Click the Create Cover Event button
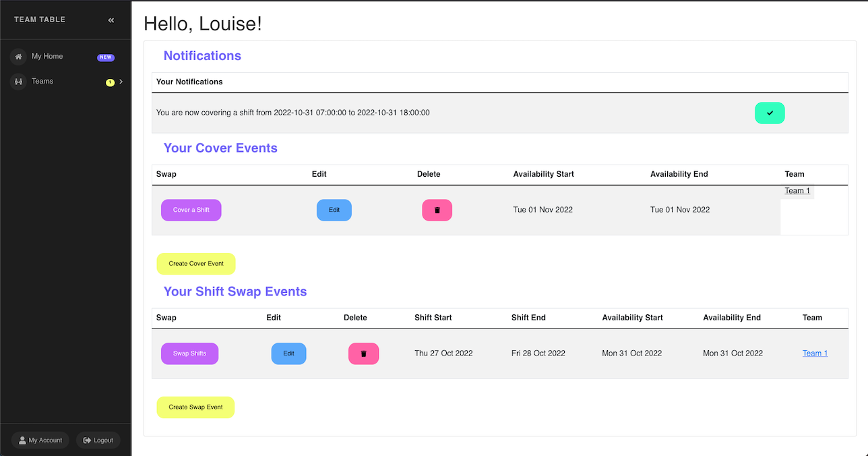The image size is (868, 456). pos(196,264)
